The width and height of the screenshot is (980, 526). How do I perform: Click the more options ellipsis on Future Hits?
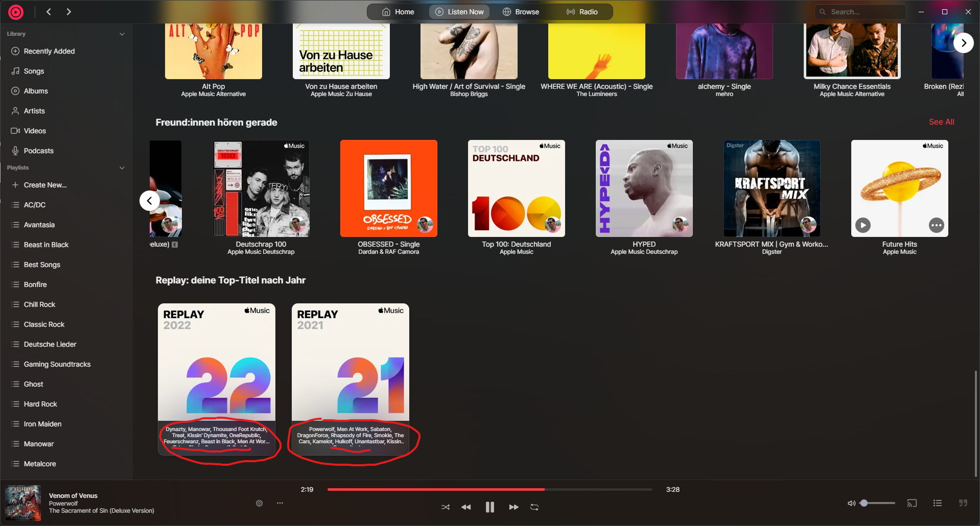pyautogui.click(x=937, y=225)
